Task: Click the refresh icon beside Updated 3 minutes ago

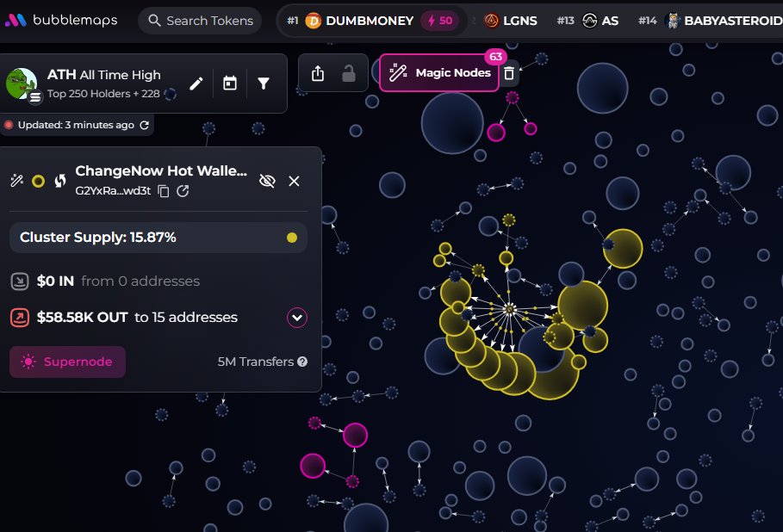Action: tap(145, 126)
